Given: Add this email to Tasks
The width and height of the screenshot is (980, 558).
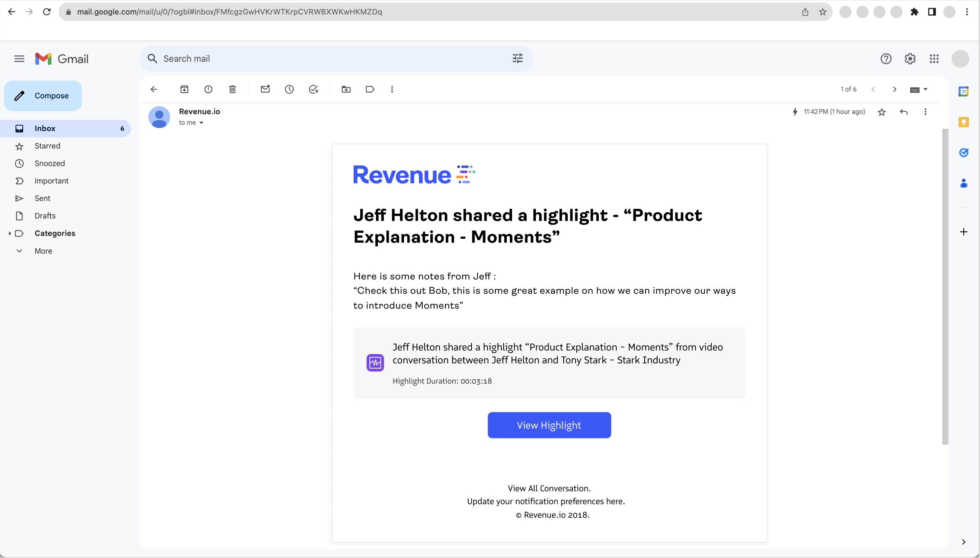Looking at the screenshot, I should (x=314, y=89).
